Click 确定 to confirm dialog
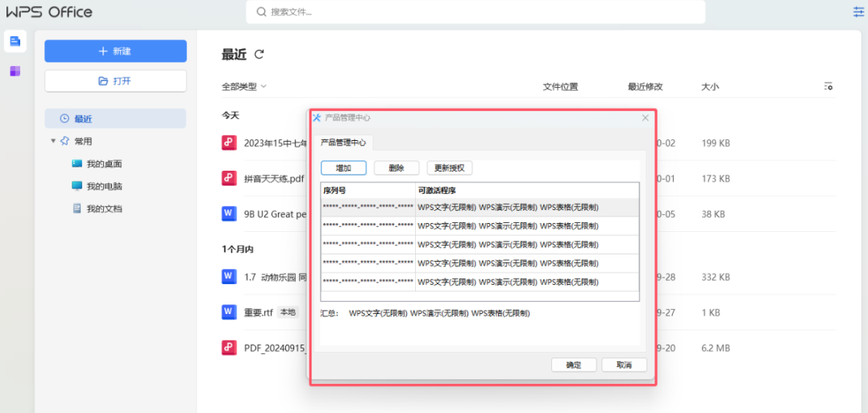868x413 pixels. (574, 365)
